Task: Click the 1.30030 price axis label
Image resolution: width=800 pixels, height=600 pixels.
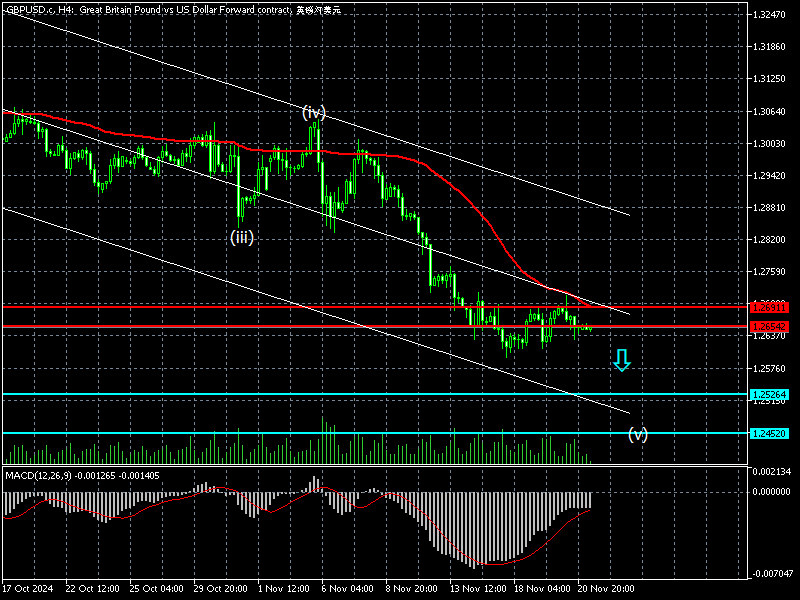Action: click(x=769, y=144)
